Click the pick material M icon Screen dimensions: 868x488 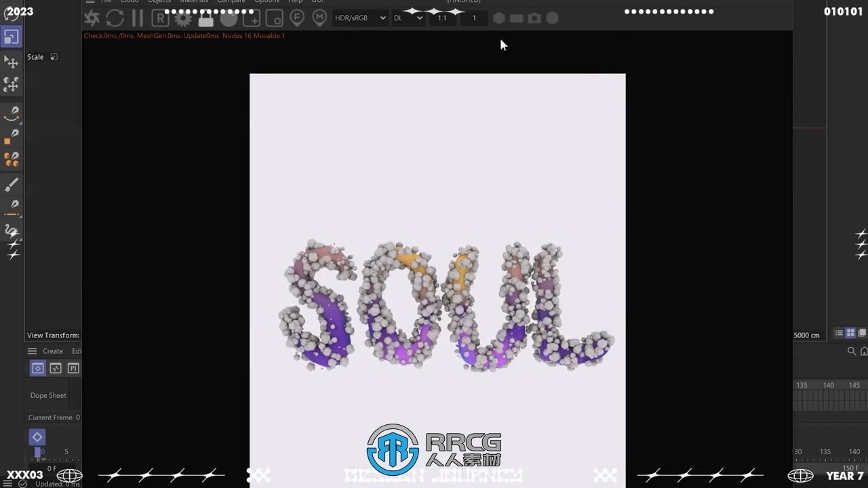319,18
